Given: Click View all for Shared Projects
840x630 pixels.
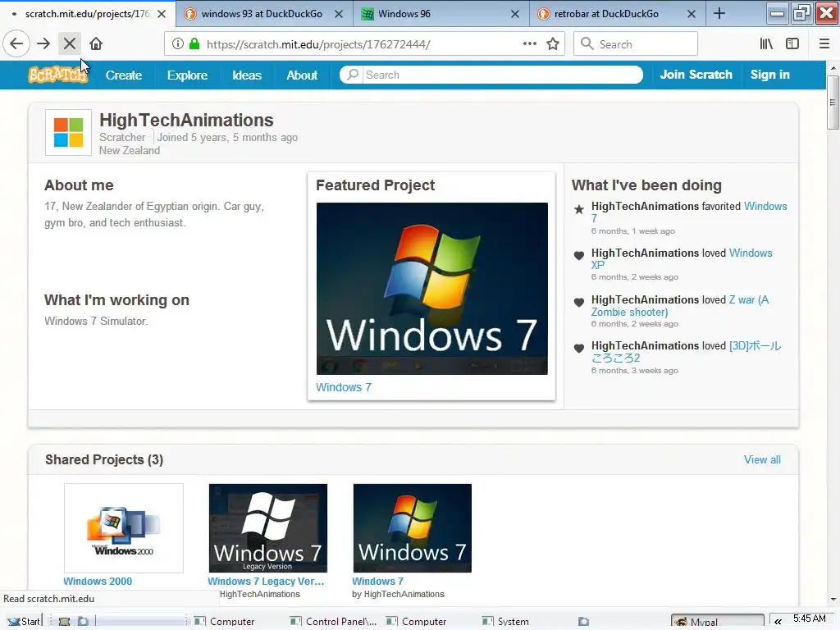Looking at the screenshot, I should click(762, 459).
